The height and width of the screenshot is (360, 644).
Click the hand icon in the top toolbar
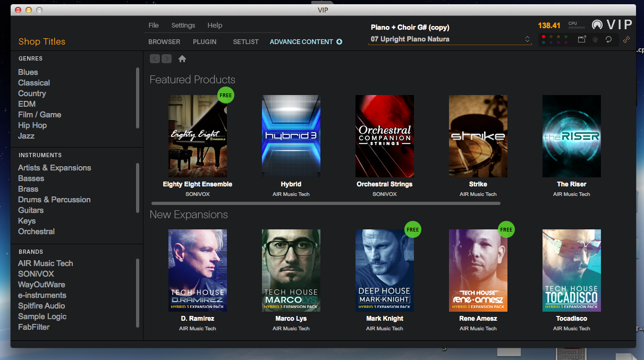coord(596,39)
